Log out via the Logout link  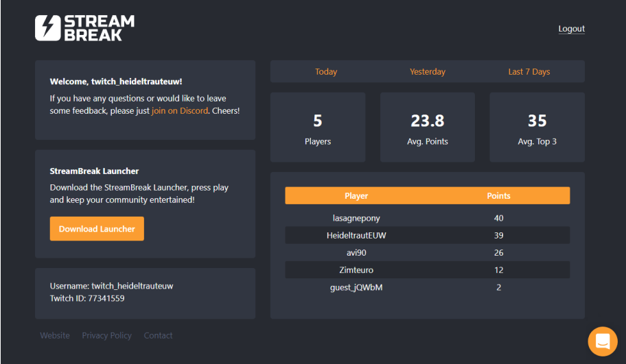571,29
